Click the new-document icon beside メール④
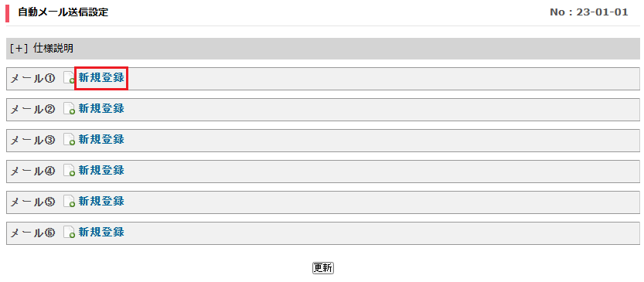The image size is (644, 282). (70, 171)
